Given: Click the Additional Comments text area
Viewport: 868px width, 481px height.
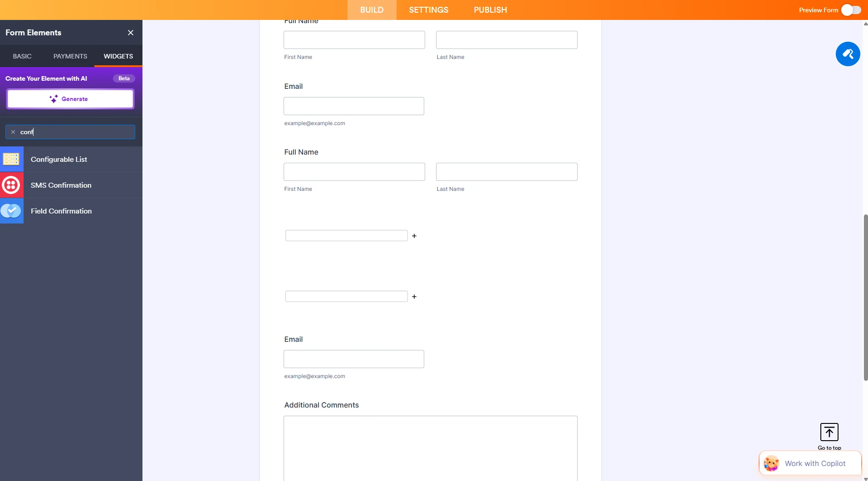Looking at the screenshot, I should [x=430, y=448].
